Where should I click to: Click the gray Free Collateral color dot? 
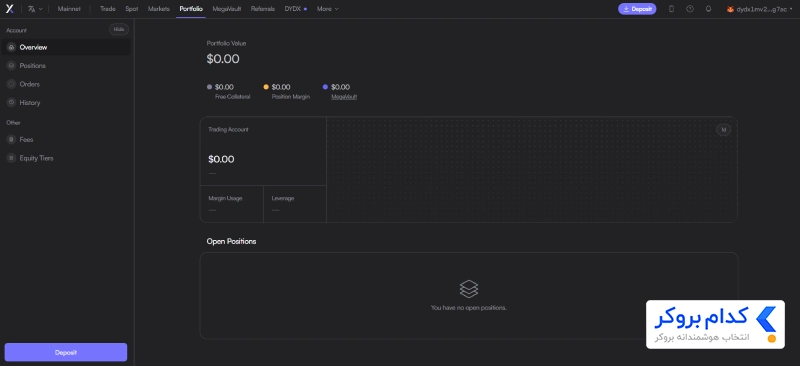(x=209, y=87)
